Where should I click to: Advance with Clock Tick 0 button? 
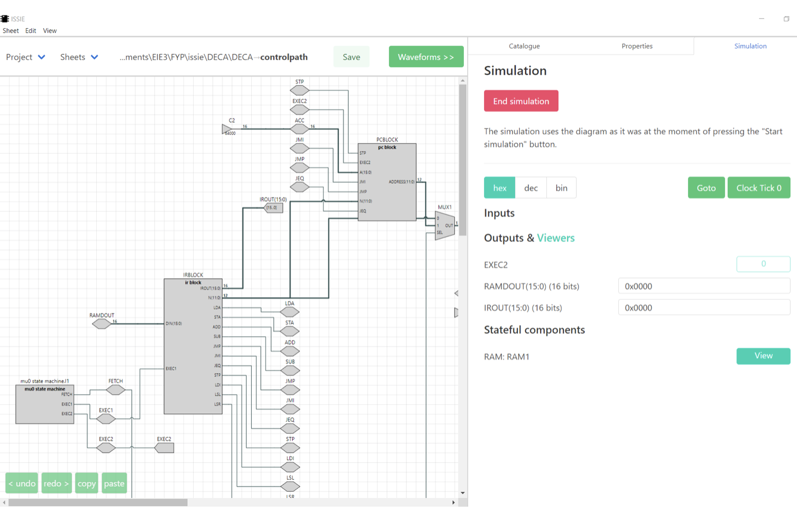tap(758, 188)
